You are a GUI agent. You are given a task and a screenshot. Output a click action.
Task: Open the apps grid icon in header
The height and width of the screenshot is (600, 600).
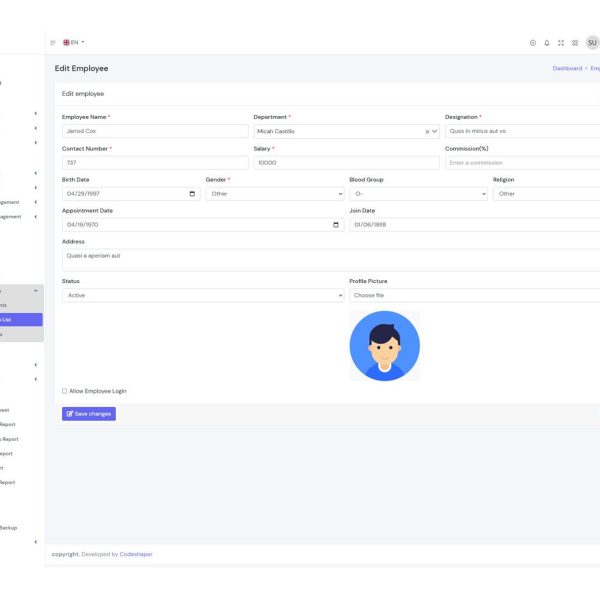pyautogui.click(x=575, y=43)
